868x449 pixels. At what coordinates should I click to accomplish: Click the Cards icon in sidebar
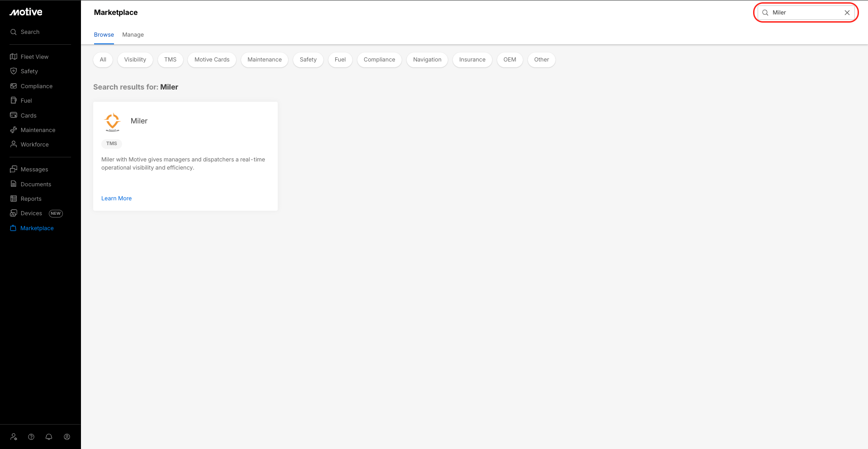click(14, 116)
